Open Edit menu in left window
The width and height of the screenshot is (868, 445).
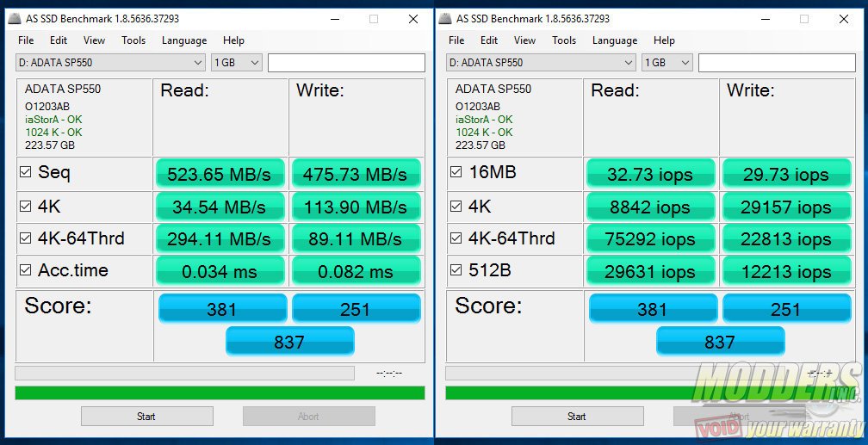point(59,40)
